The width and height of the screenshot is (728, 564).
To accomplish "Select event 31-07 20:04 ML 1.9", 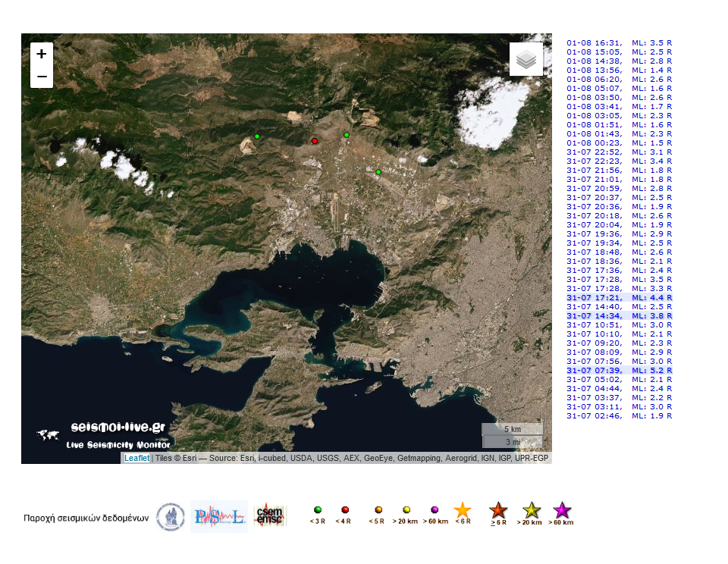I will [620, 224].
